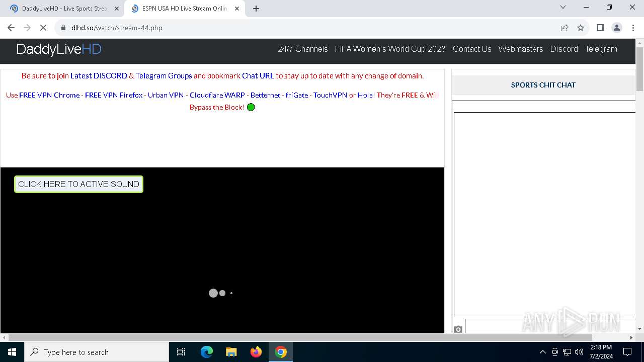Screen dimensions: 644x362
Task: Click Latest DISCORD link in notice
Action: click(x=99, y=76)
